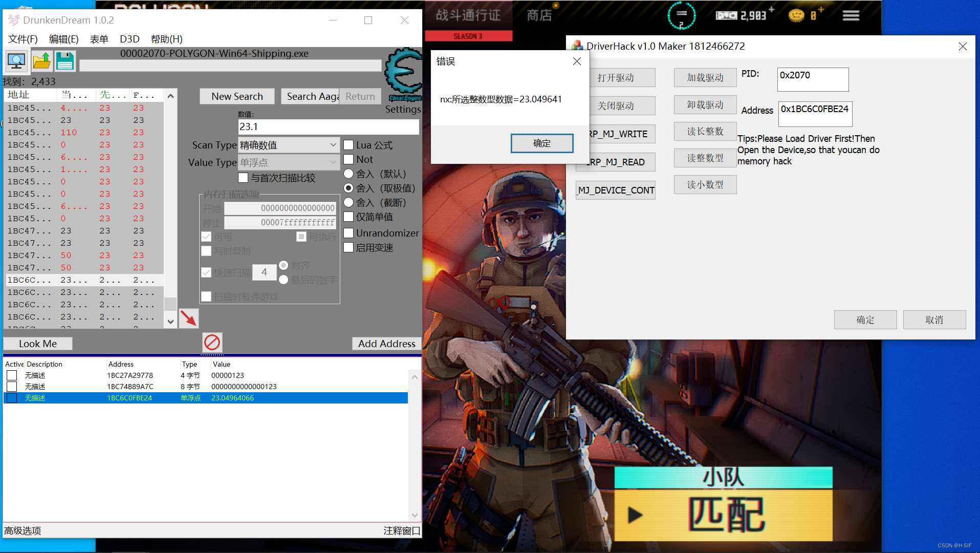Viewport: 980px width, 553px height.
Task: Click 高级选项 at bottom left
Action: click(x=23, y=531)
